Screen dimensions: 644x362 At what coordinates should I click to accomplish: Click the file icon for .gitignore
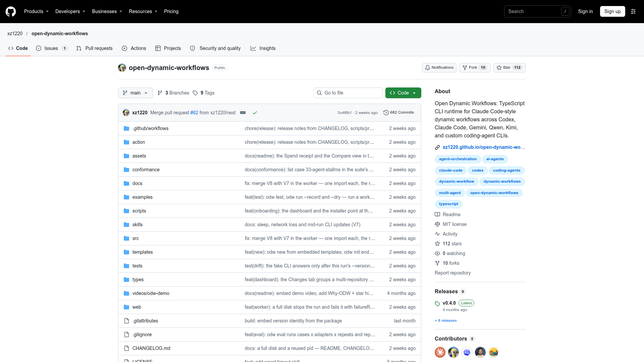point(126,335)
